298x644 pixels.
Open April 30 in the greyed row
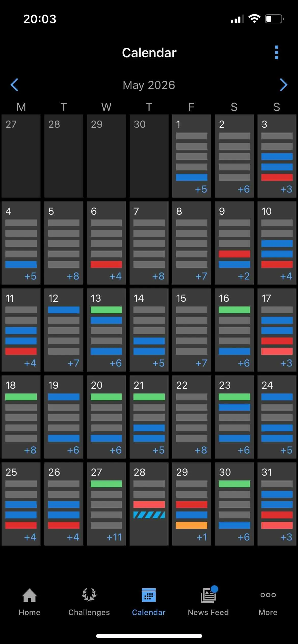(x=149, y=156)
